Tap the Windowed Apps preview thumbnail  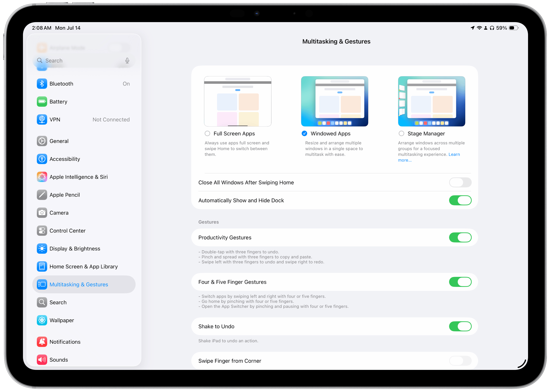click(335, 101)
